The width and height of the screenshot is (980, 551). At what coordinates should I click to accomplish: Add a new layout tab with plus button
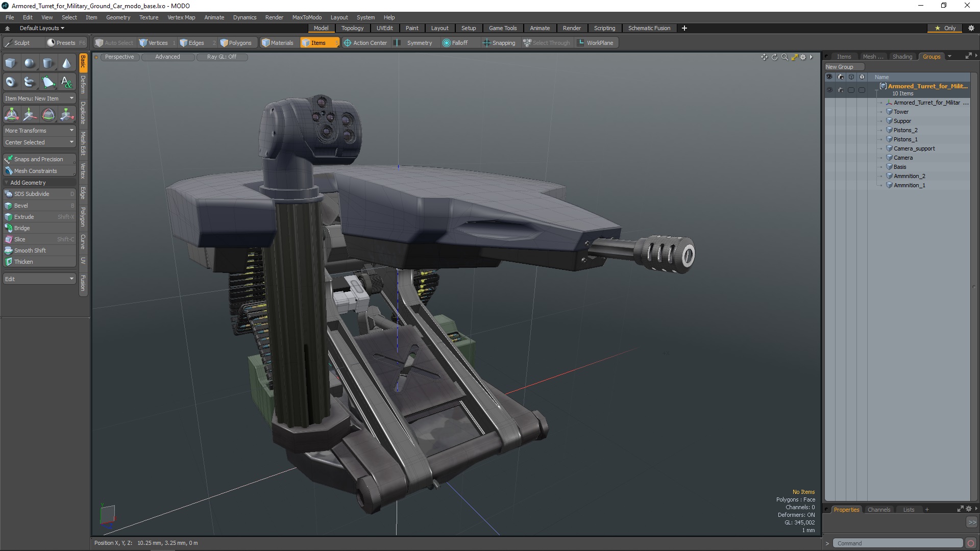[x=684, y=28]
